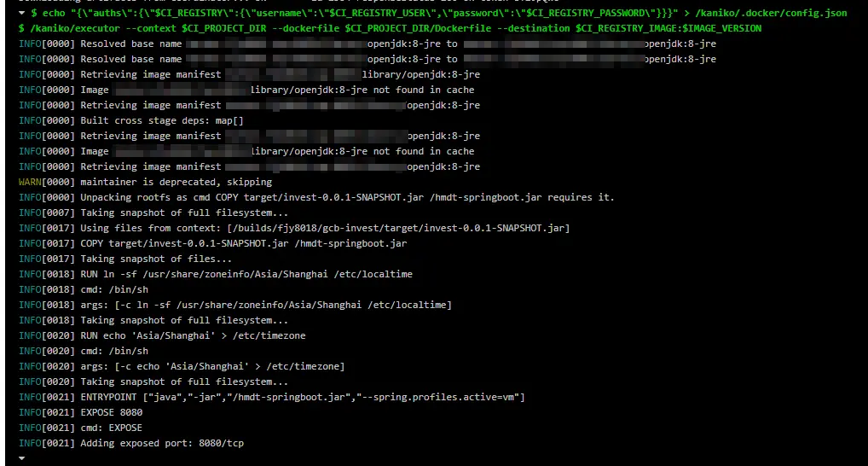Click the 'EXPOSE 8080' log line
This screenshot has width=868, height=466.
80,412
